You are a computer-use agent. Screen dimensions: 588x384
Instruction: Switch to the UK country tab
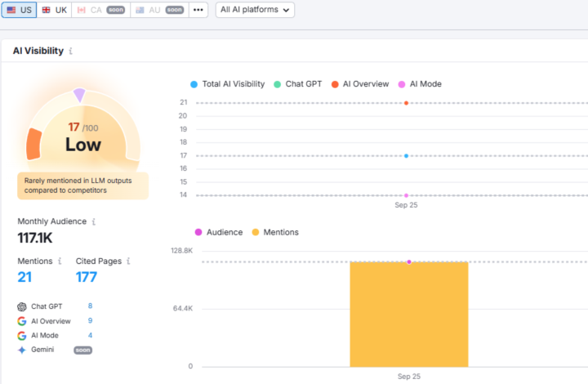click(54, 10)
